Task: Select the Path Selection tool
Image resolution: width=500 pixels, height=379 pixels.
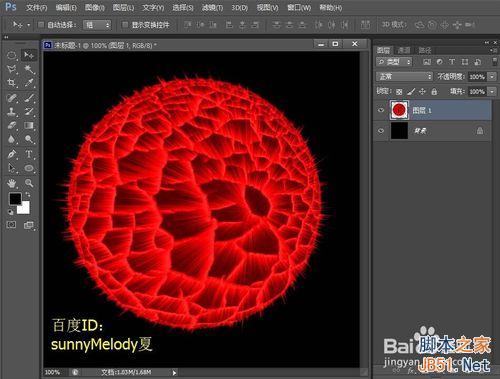Action: click(x=12, y=168)
